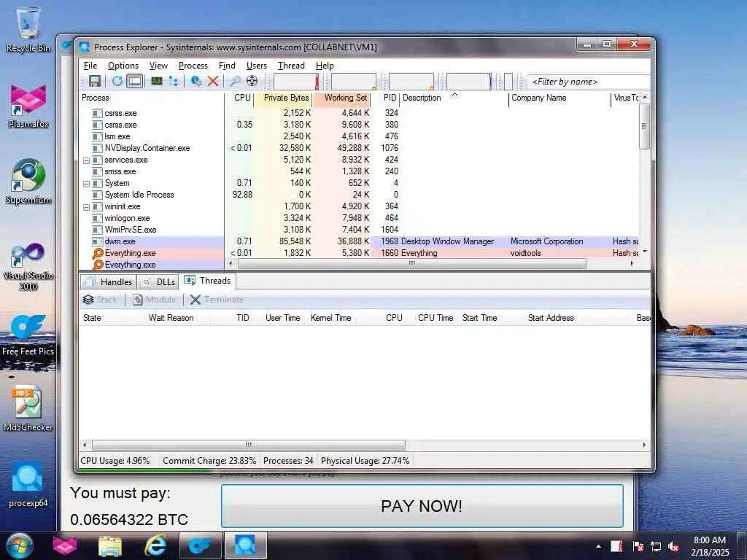Click the Stack button in threads pane

99,300
